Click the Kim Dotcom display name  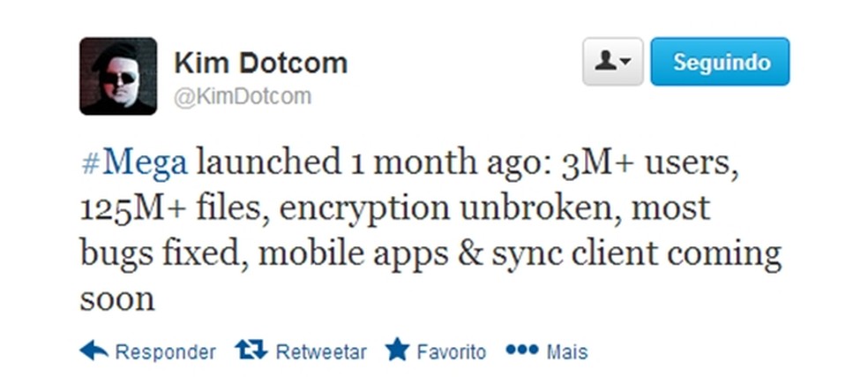point(260,63)
